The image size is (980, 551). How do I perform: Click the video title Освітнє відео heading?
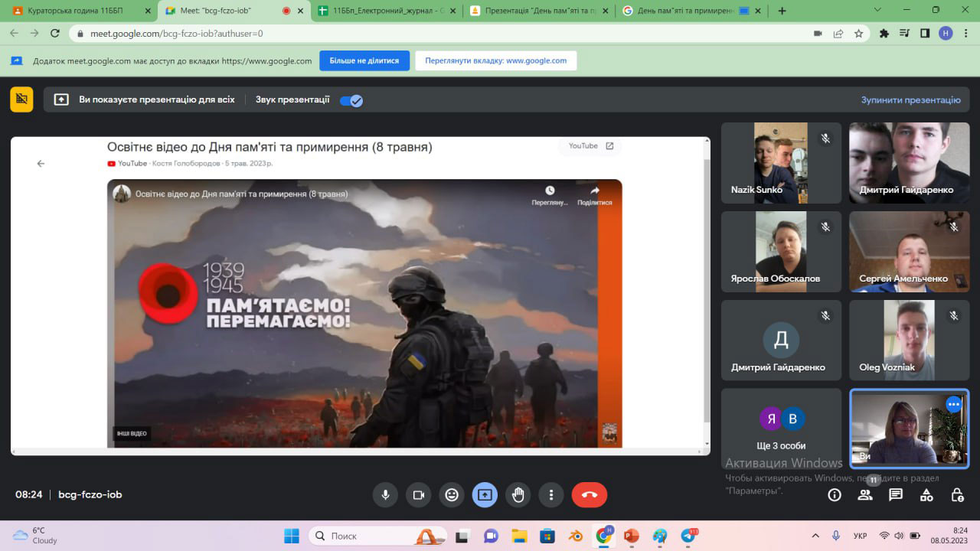(269, 146)
